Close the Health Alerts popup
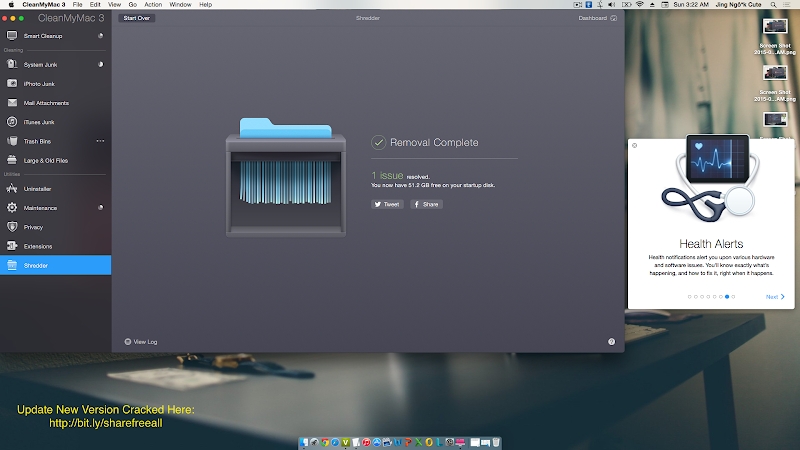 pos(635,145)
